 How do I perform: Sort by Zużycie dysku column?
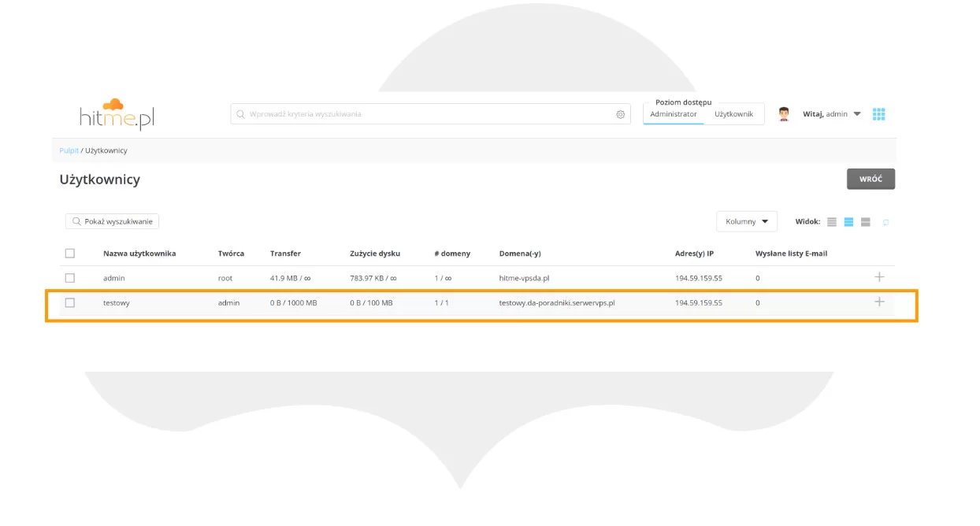pos(375,254)
